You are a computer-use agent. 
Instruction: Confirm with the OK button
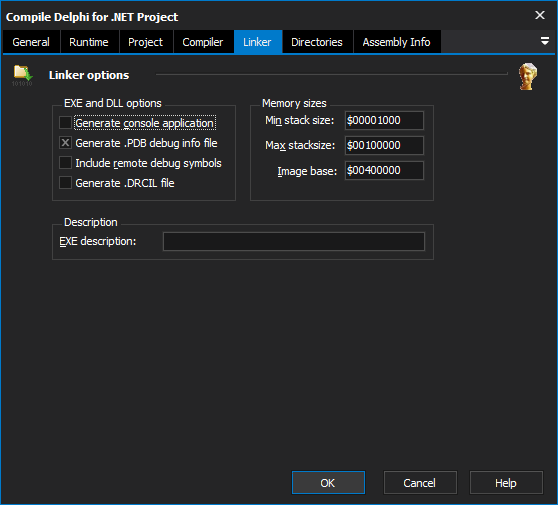click(328, 483)
